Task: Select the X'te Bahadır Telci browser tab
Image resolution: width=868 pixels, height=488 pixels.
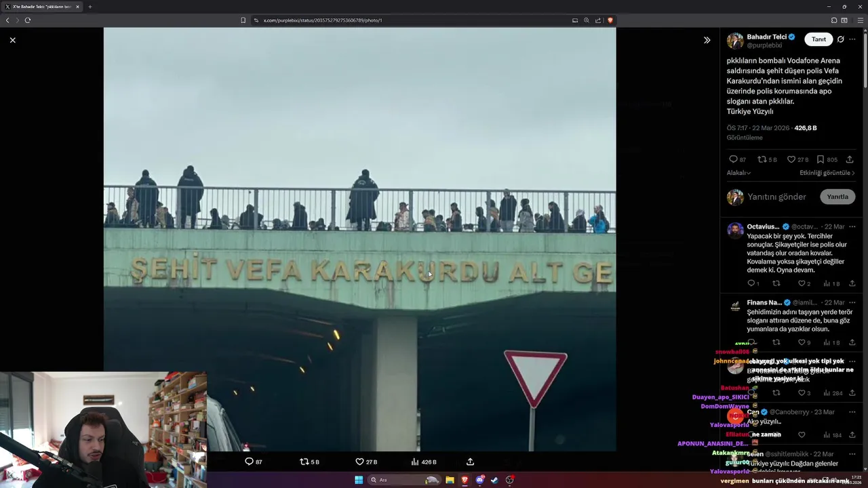Action: pos(42,7)
